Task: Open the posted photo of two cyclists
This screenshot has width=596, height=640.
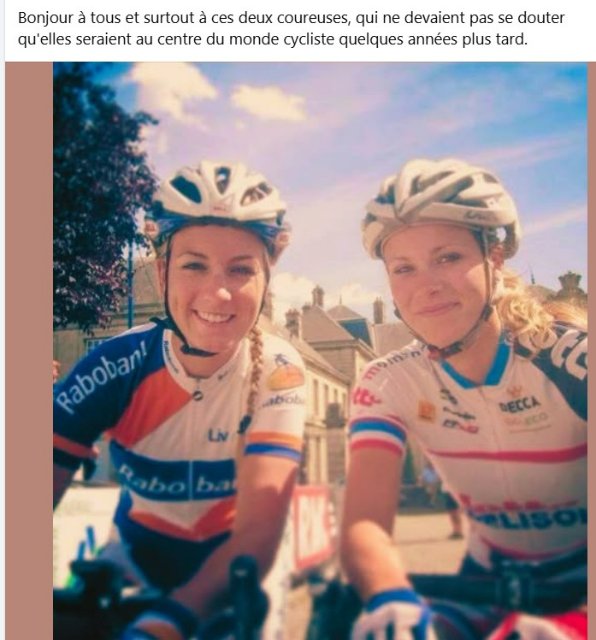Action: point(320,351)
